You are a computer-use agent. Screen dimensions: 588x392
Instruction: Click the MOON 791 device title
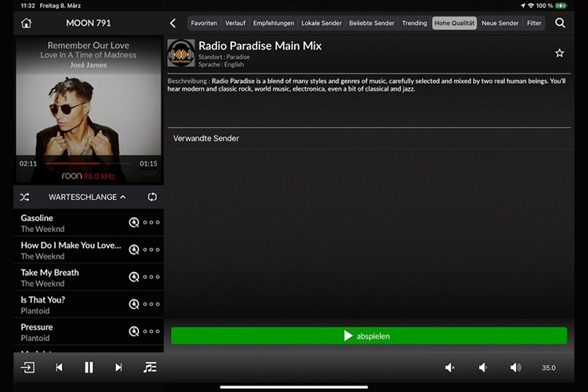[x=89, y=24]
